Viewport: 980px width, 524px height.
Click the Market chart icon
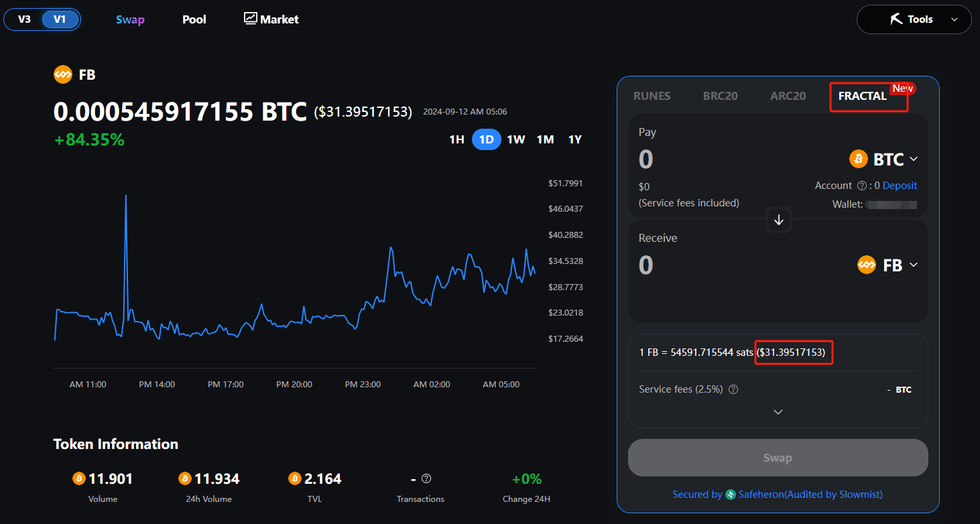tap(251, 19)
